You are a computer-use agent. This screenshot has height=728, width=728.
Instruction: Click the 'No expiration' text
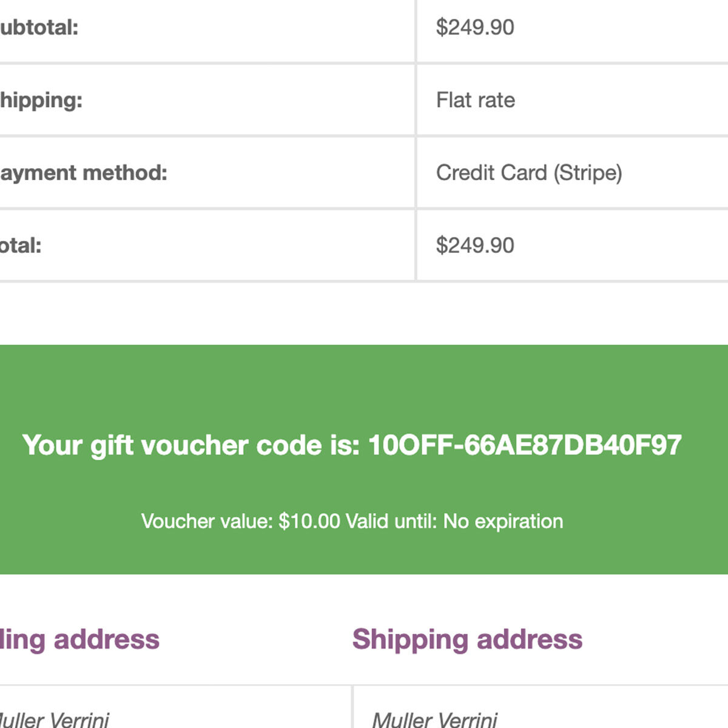tap(503, 521)
